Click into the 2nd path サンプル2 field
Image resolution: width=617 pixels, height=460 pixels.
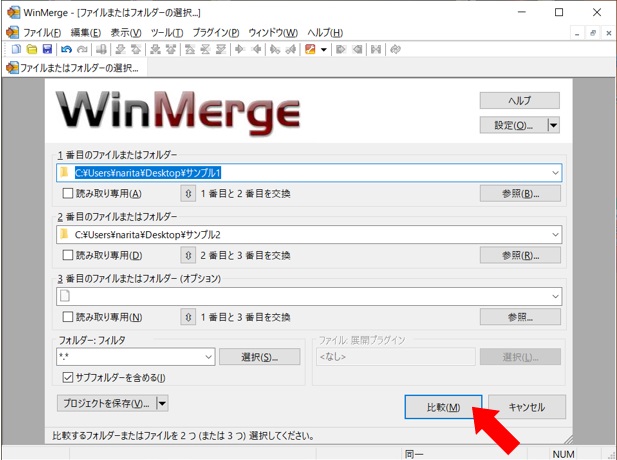(309, 235)
